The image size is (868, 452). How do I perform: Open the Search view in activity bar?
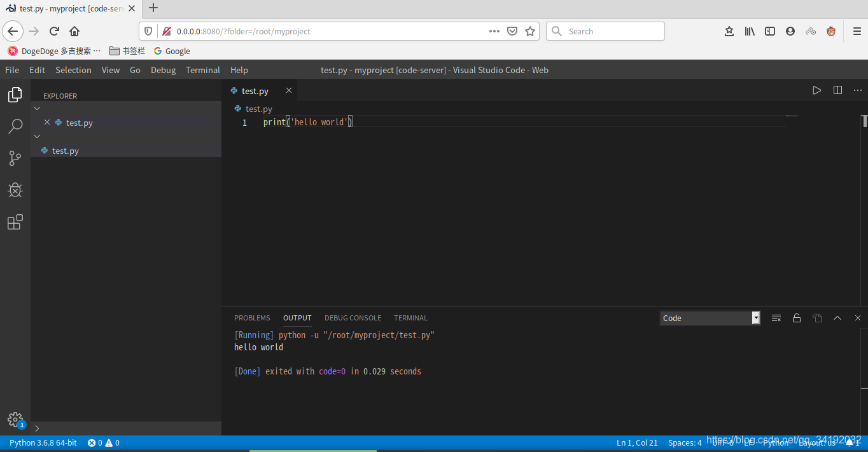point(15,127)
